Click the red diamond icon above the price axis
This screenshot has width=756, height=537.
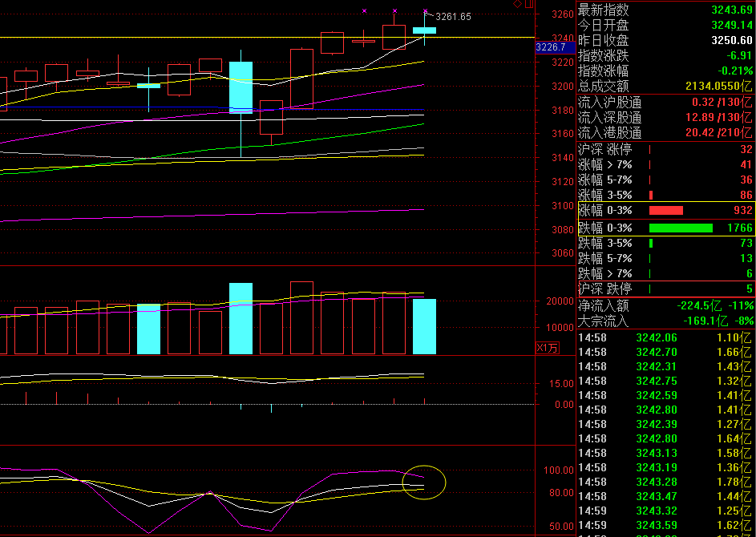(x=517, y=4)
